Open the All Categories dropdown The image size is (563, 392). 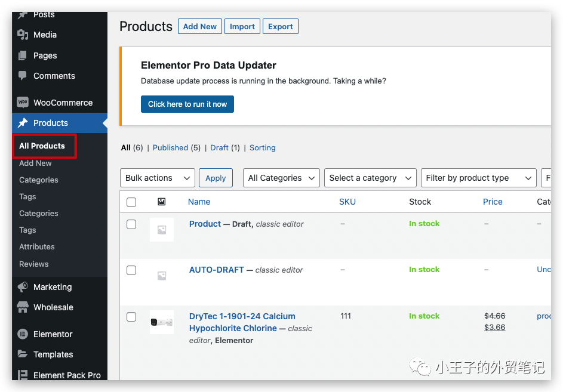[282, 178]
